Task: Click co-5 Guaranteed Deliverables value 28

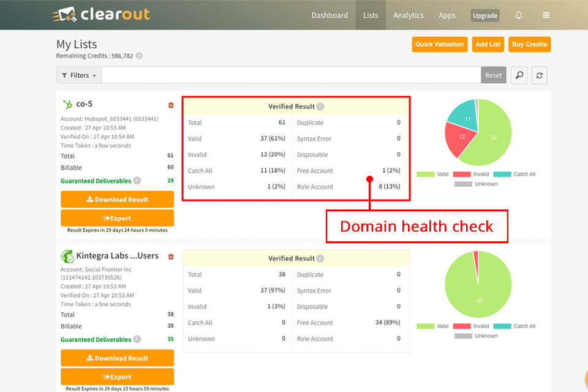Action: [x=171, y=181]
